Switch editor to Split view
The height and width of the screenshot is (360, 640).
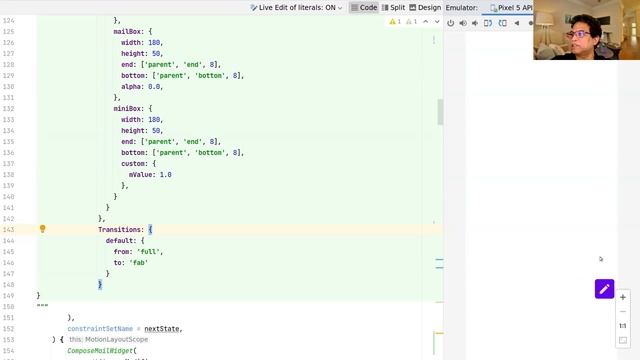[393, 7]
